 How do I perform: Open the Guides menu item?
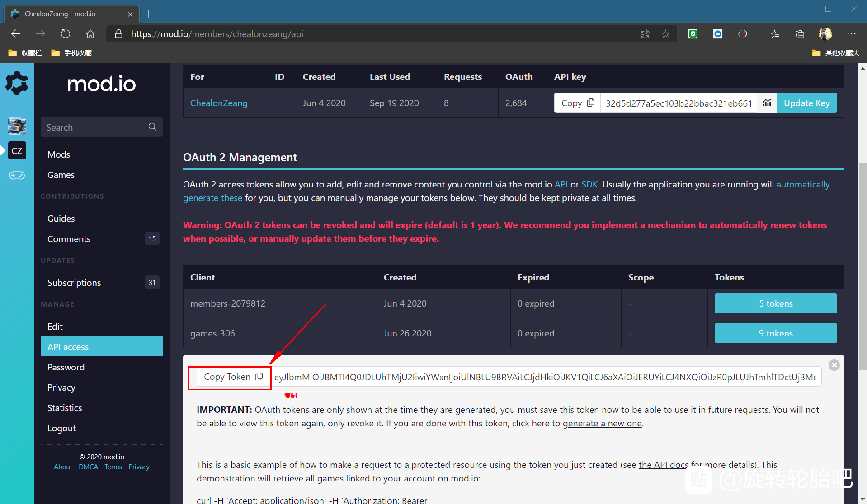click(61, 219)
